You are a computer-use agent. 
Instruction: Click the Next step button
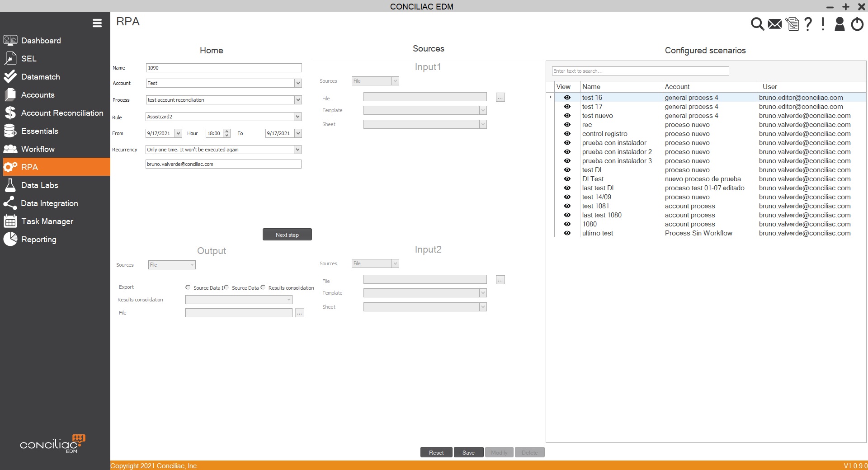(x=287, y=235)
